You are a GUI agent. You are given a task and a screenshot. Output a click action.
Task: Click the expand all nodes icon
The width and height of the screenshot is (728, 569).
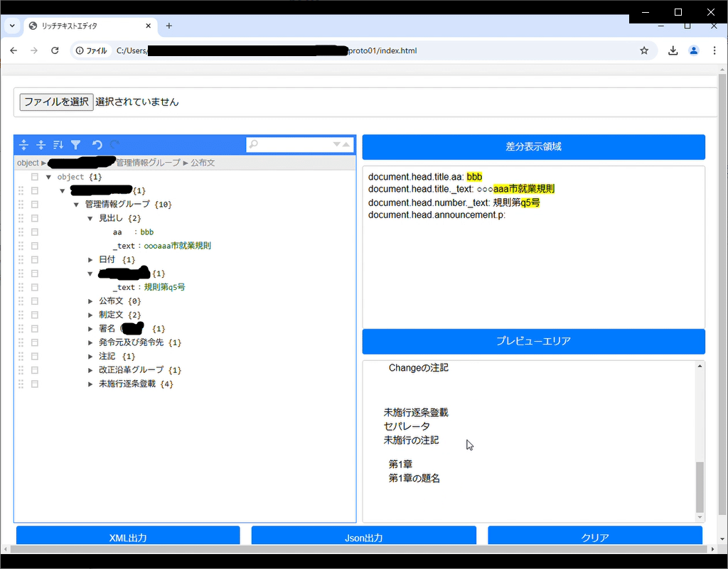click(23, 145)
